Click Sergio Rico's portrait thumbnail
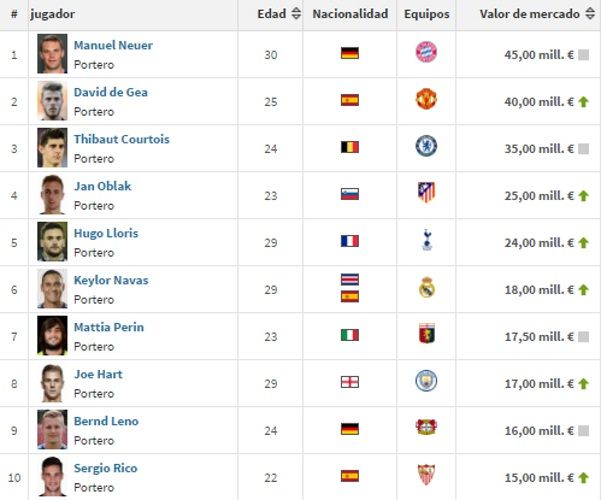Image resolution: width=601 pixels, height=500 pixels. coord(52,476)
